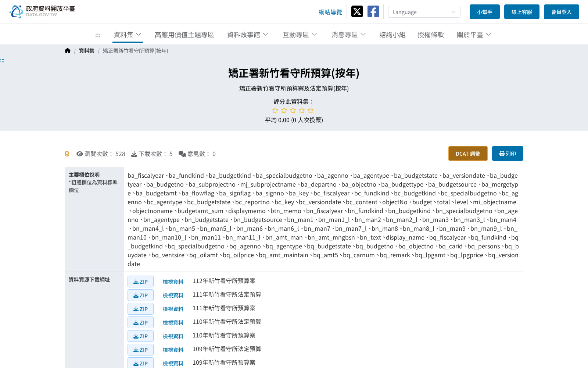Download ZIP for 109年新竹看守所預算案
The image size is (588, 368).
pos(140,363)
